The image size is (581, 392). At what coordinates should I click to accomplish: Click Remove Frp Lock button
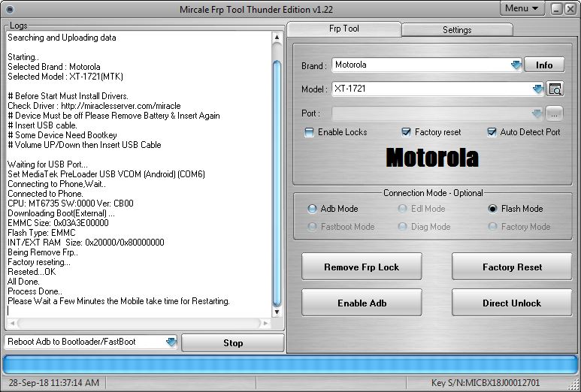pyautogui.click(x=362, y=267)
